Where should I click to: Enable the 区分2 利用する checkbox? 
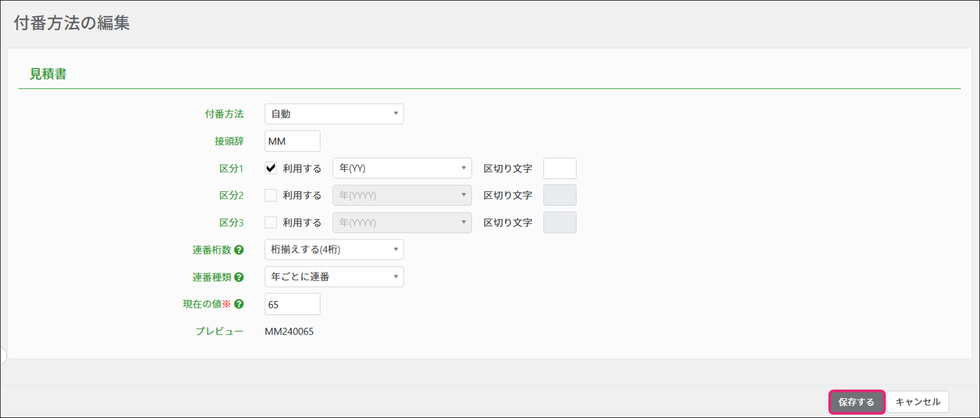(271, 195)
